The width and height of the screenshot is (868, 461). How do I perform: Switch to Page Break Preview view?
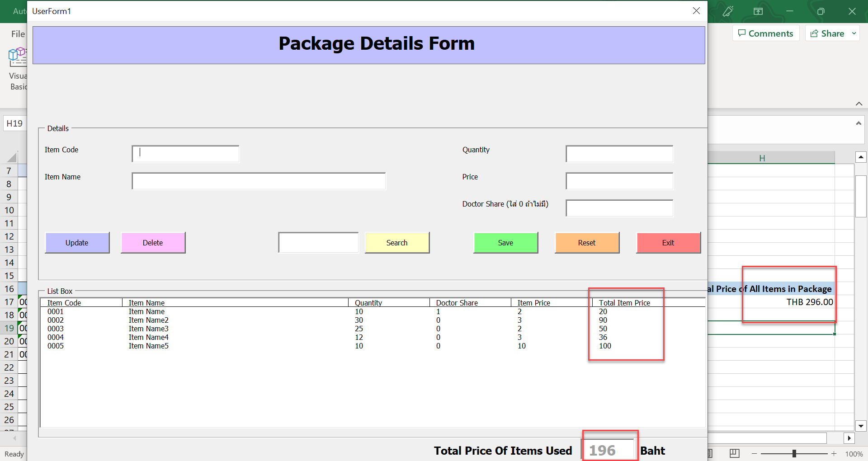point(735,454)
